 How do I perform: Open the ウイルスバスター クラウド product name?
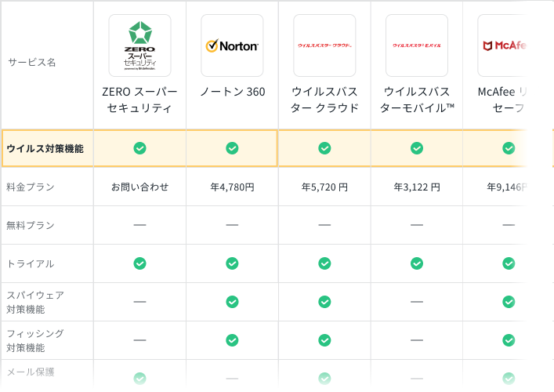pyautogui.click(x=324, y=100)
